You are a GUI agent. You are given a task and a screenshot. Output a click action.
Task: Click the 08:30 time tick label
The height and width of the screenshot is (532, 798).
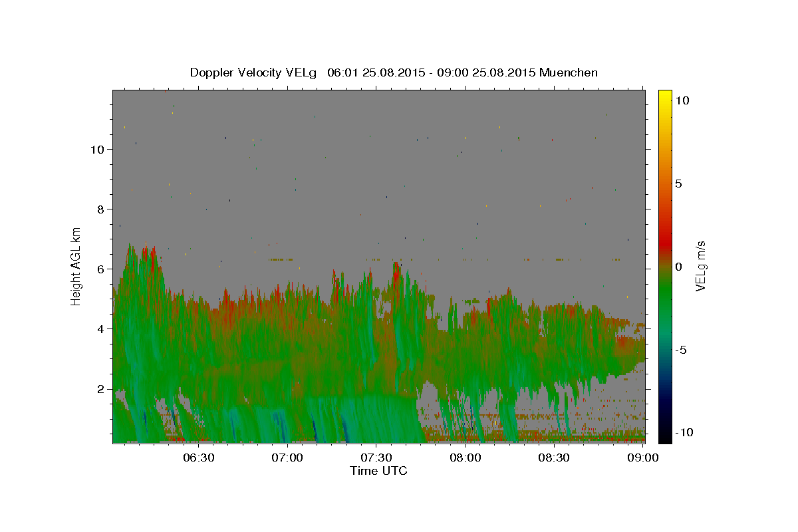(555, 458)
